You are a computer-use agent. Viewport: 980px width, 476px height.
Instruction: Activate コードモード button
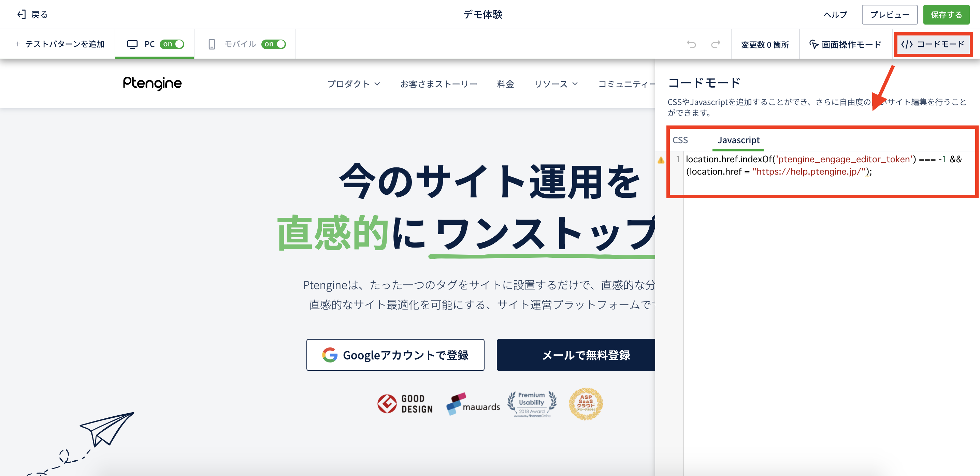click(x=933, y=44)
